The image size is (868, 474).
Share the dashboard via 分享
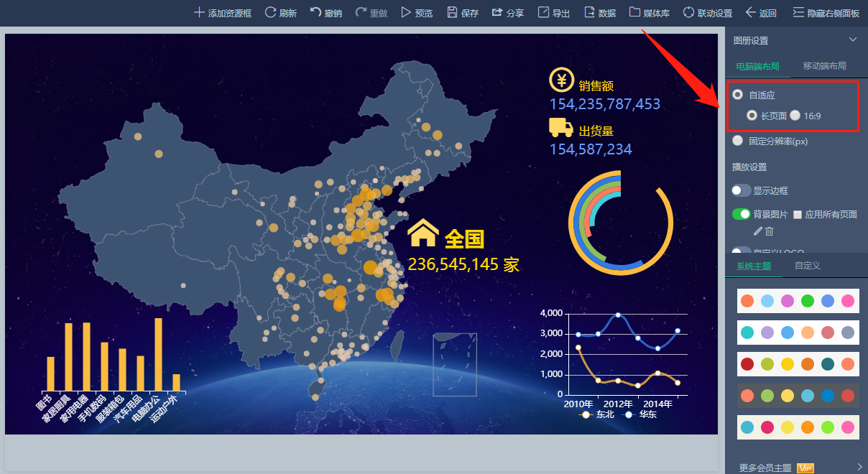coord(507,13)
